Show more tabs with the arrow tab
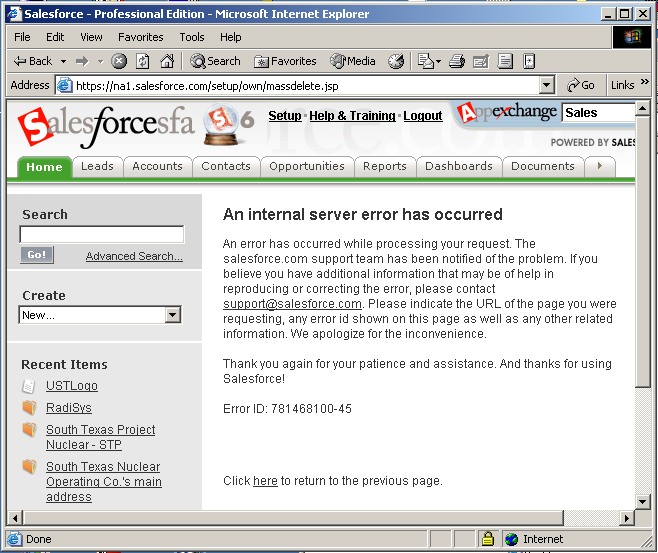Viewport: 658px width, 553px height. (x=600, y=166)
